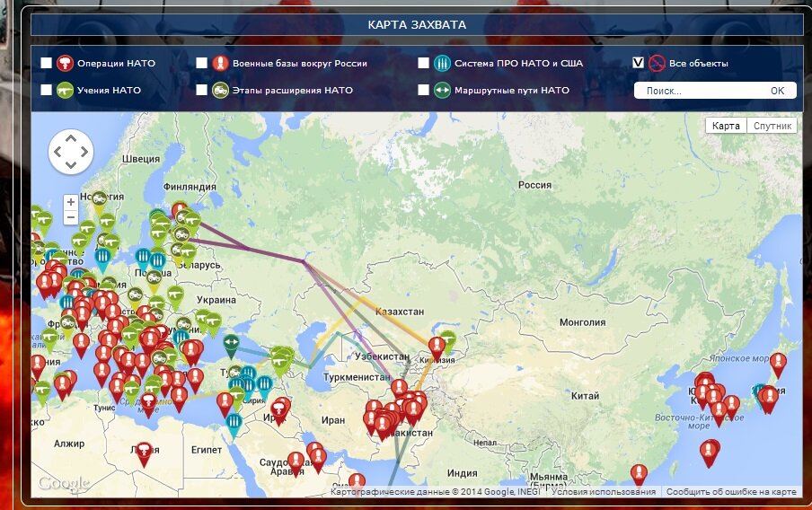Tick the Маршрутные пути НАТО checkbox
The width and height of the screenshot is (812, 510).
(423, 90)
